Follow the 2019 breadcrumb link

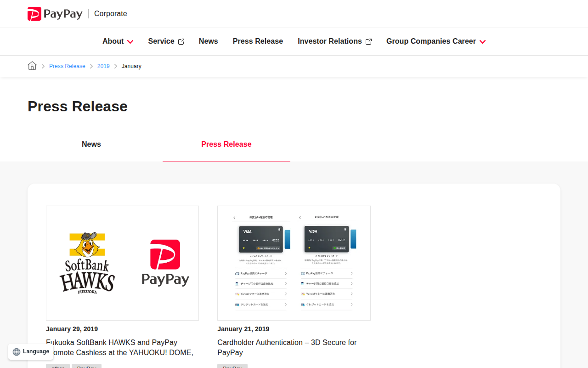coord(103,66)
